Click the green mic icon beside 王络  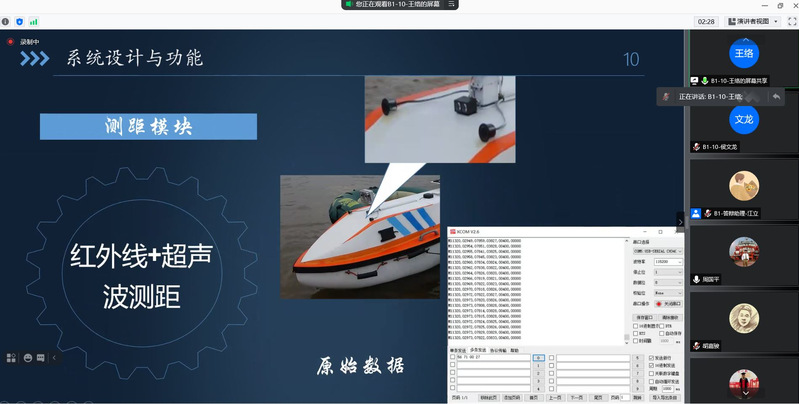point(705,80)
